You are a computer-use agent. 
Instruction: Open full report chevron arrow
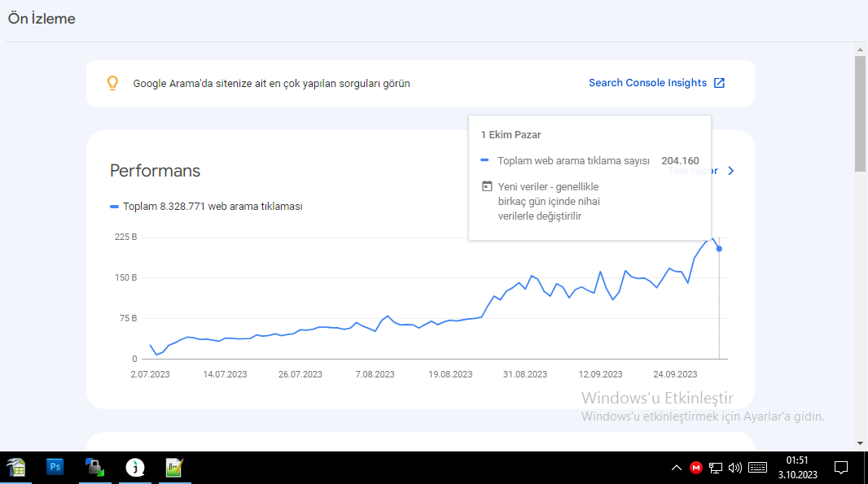(730, 171)
